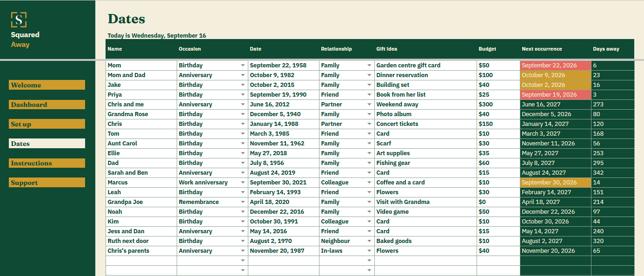Select date cell 'July 8, 1956'

(284, 163)
